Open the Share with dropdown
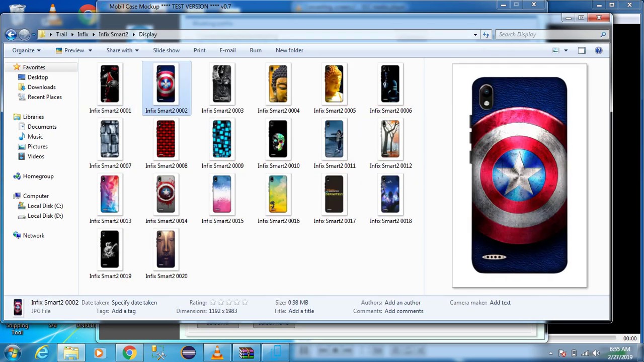This screenshot has height=362, width=644. point(122,50)
